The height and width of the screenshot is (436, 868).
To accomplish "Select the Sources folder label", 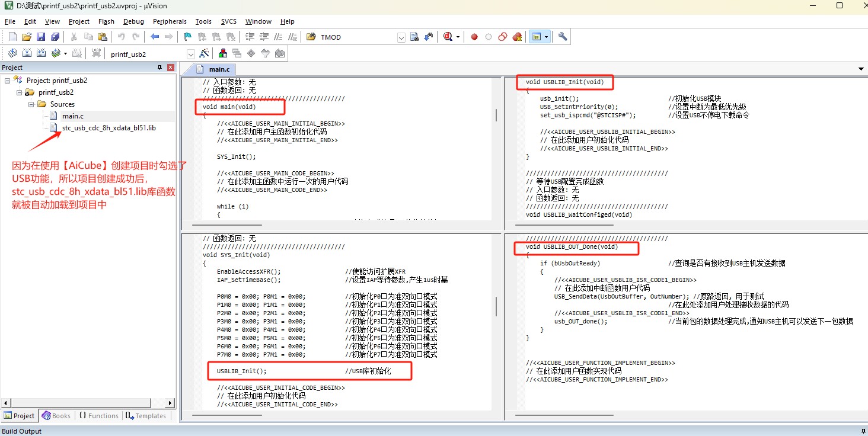I will [x=62, y=104].
